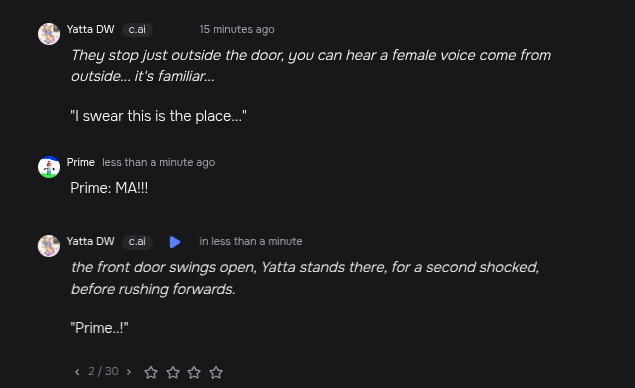Open Prime user avatar
635x388 pixels.
tap(49, 167)
